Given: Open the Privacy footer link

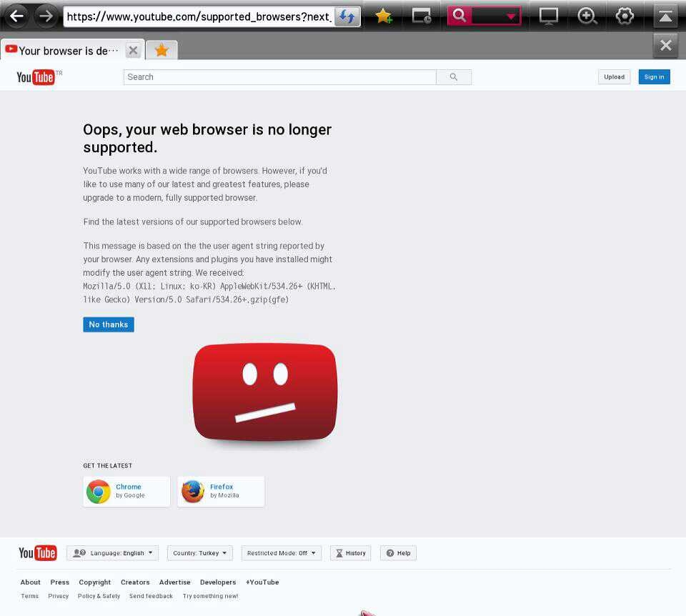Looking at the screenshot, I should [x=58, y=596].
